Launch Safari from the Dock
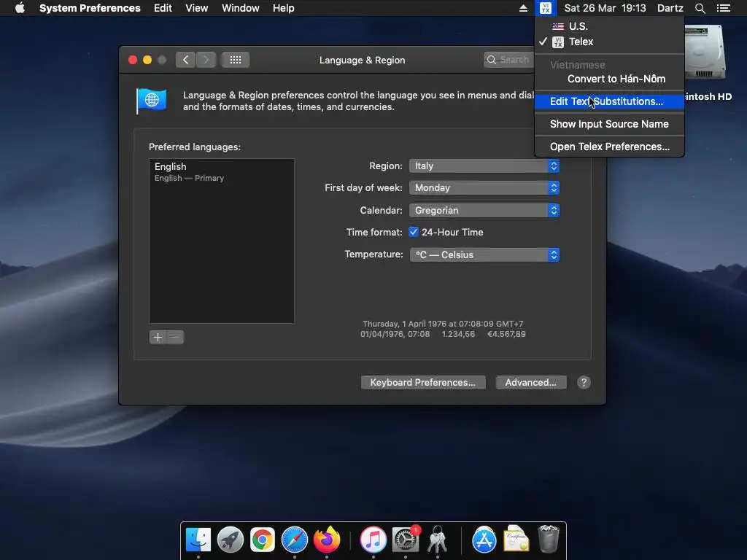 pos(295,540)
